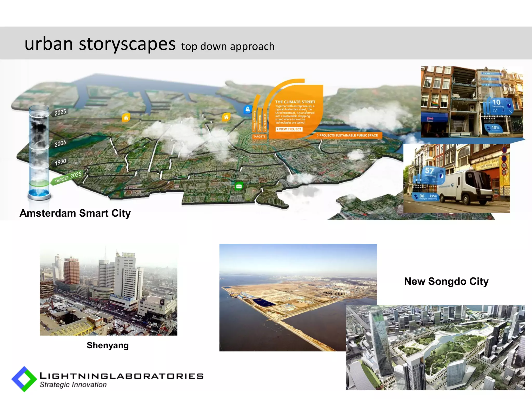Select the Energy efficiency vertical bar
Screen dimensions: 532x399
point(255,116)
